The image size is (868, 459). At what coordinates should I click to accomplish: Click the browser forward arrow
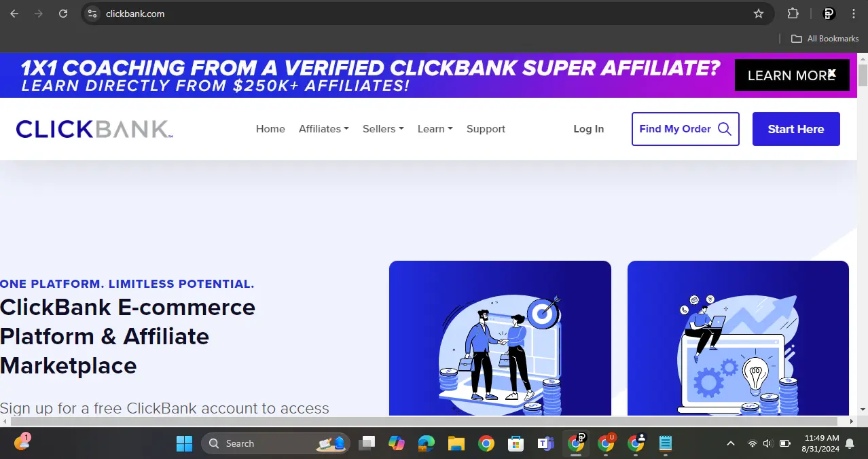click(x=39, y=14)
